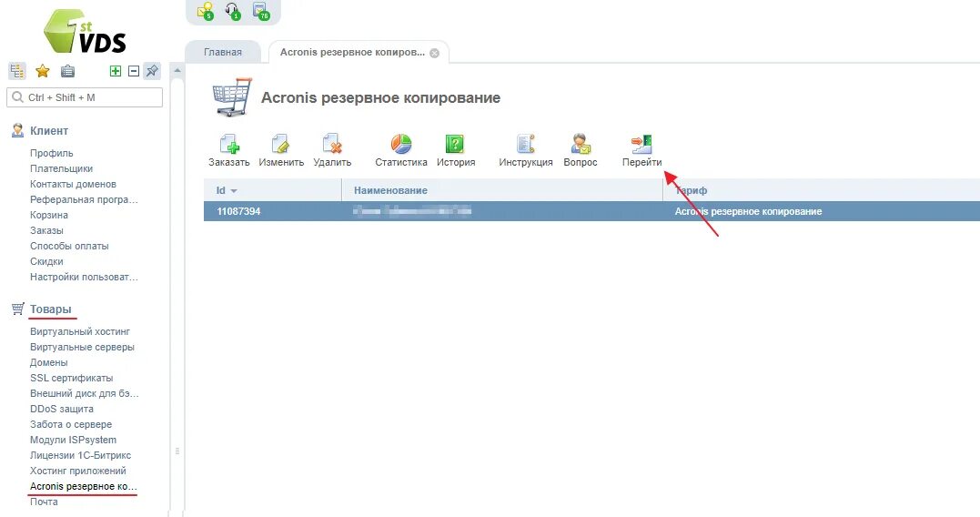Sort by Id column dropdown arrow
The image size is (980, 517).
click(234, 190)
